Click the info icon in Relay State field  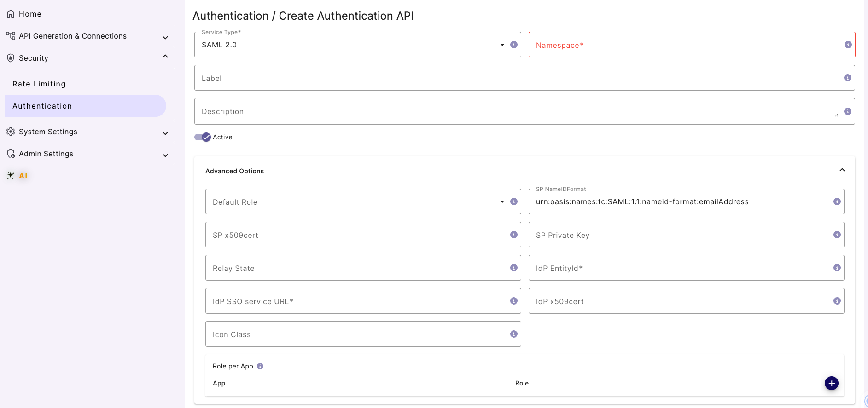pyautogui.click(x=514, y=268)
